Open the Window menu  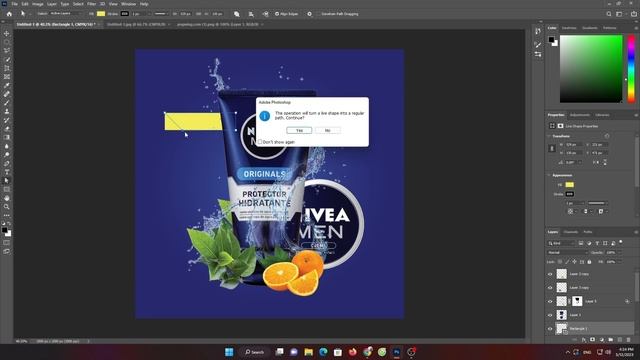point(128,4)
